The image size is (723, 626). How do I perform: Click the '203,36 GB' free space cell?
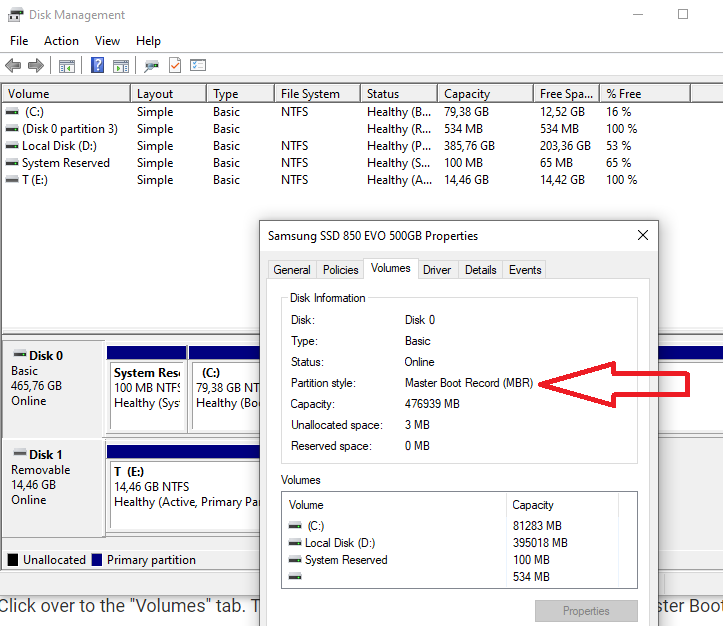click(x=565, y=146)
